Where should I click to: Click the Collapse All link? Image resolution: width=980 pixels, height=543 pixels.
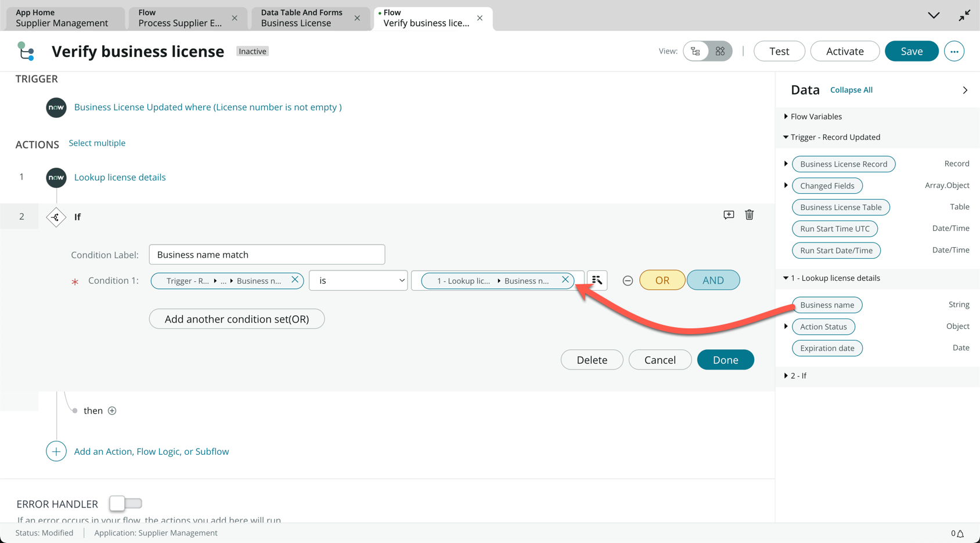851,90
